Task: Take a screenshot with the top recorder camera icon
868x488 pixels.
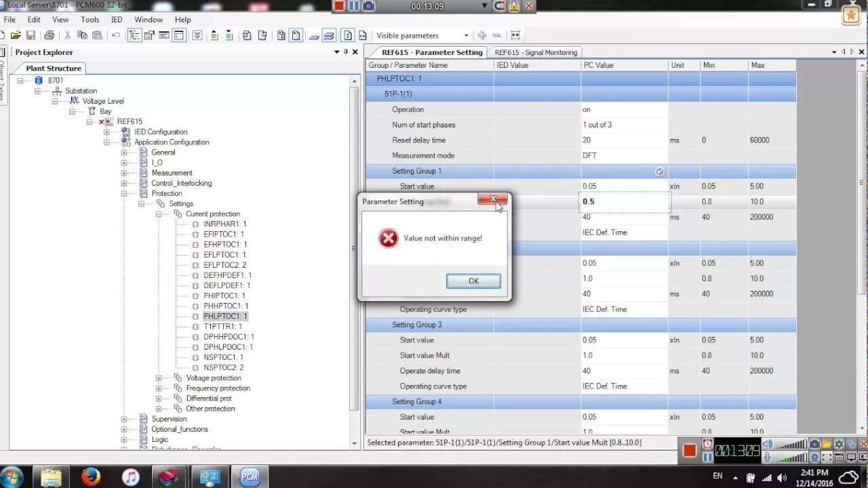Action: tap(368, 6)
